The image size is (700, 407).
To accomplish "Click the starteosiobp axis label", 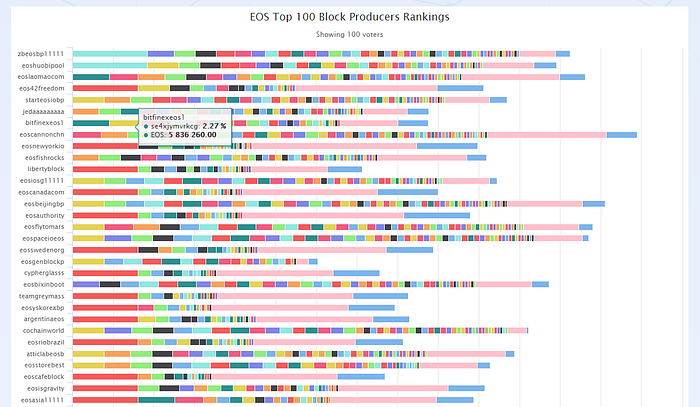I will 45,100.
